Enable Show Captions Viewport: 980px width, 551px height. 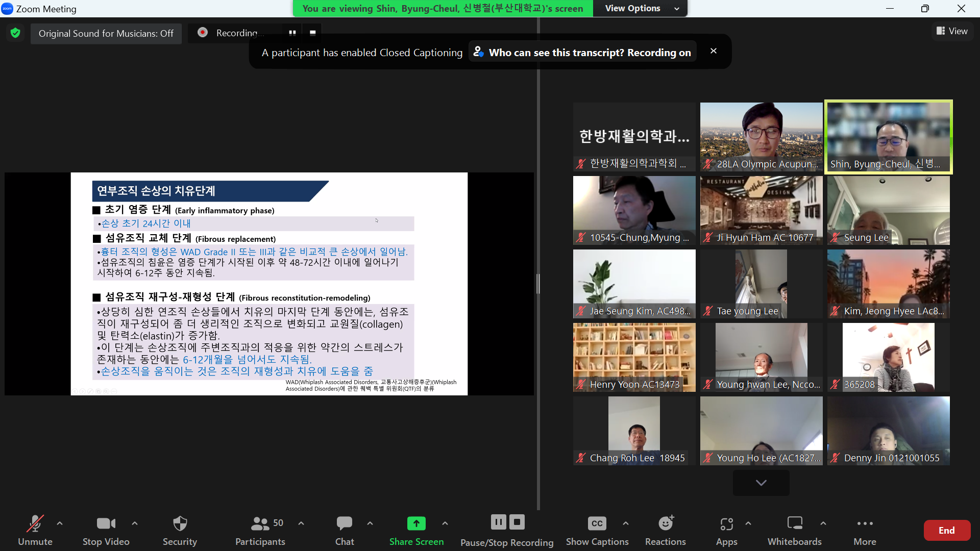click(x=597, y=530)
